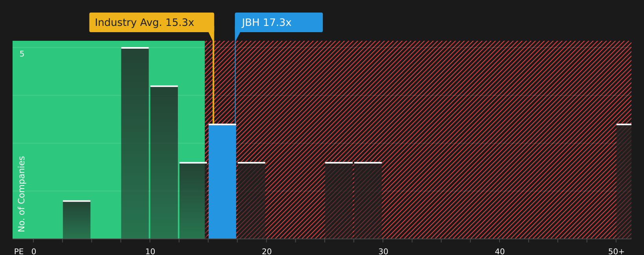
Task: Select the shortest bar near PE 2.5-5
Action: (77, 220)
